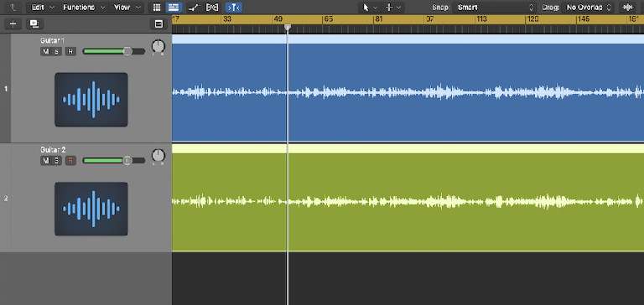The height and width of the screenshot is (305, 644).
Task: Click the pale yellow Guitar 2 region header
Action: point(408,148)
